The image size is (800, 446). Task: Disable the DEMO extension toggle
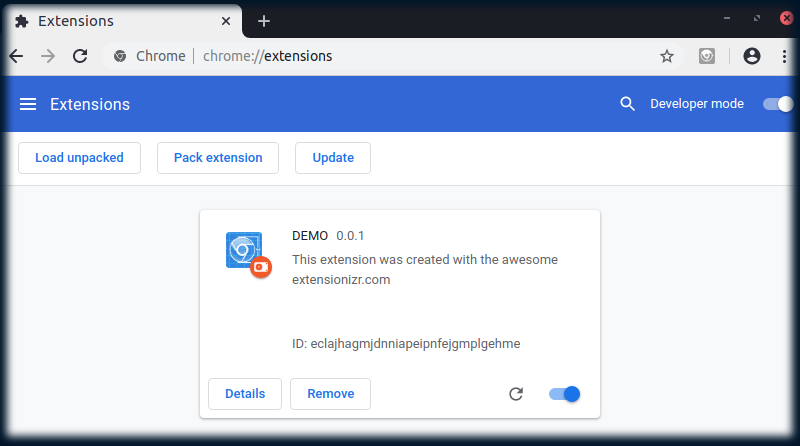564,394
